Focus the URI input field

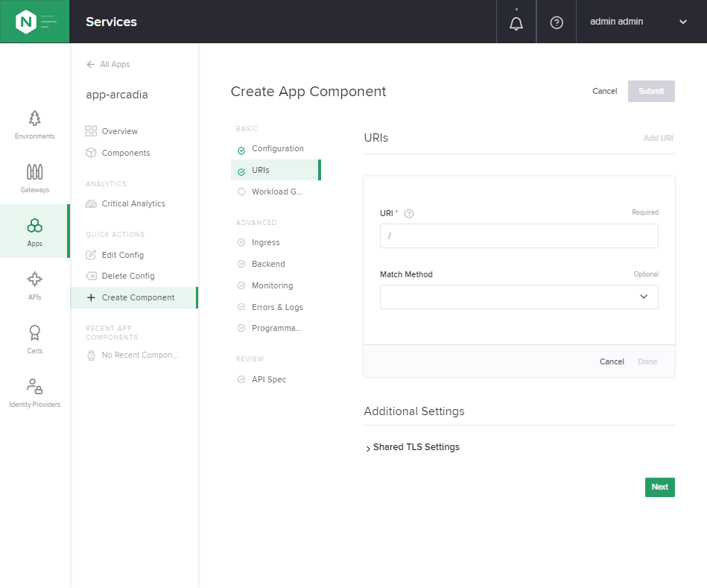click(519, 235)
